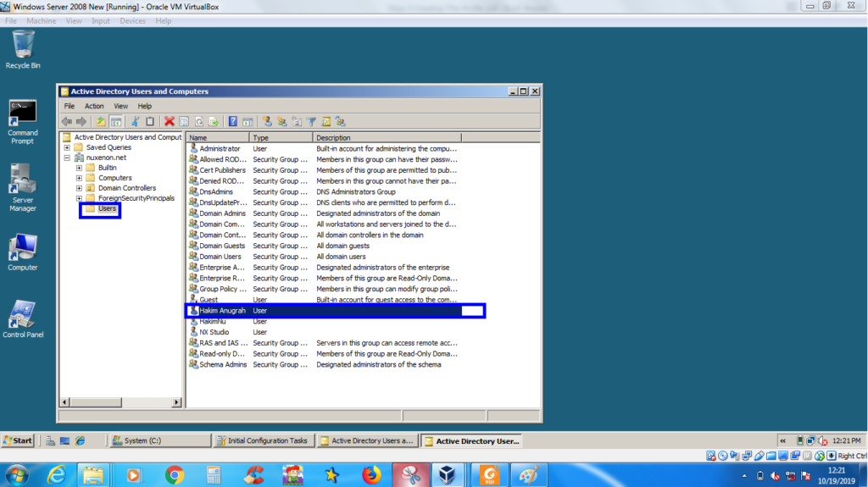Open the Action menu

[93, 106]
